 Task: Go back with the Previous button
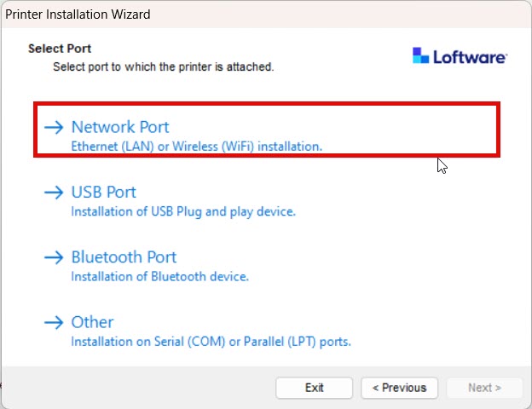click(399, 388)
